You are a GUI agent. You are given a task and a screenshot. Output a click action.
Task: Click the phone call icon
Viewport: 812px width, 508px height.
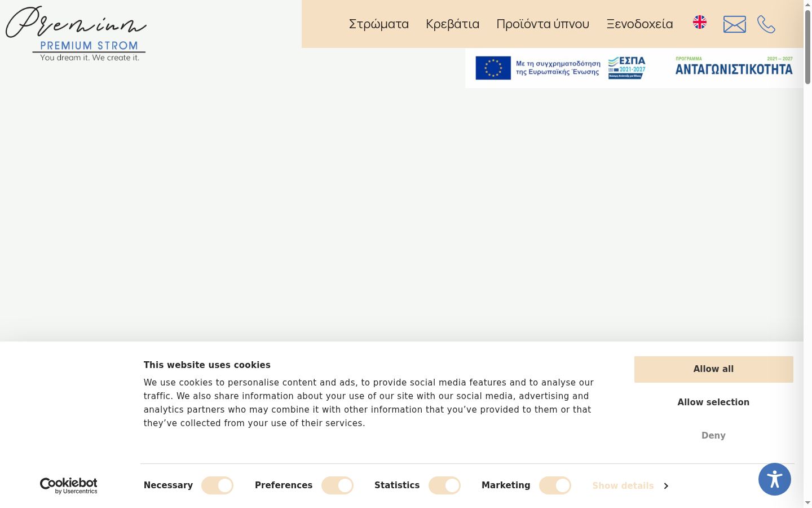(766, 24)
